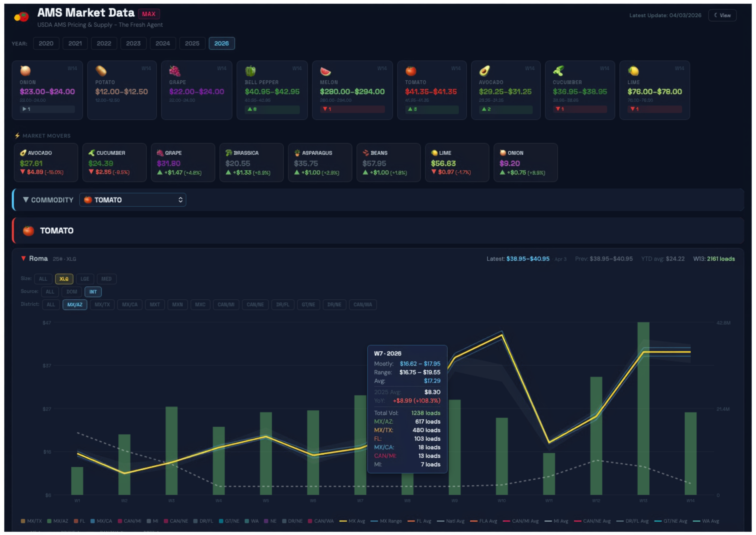The image size is (756, 535).
Task: Click the View button in the top right
Action: [x=722, y=15]
